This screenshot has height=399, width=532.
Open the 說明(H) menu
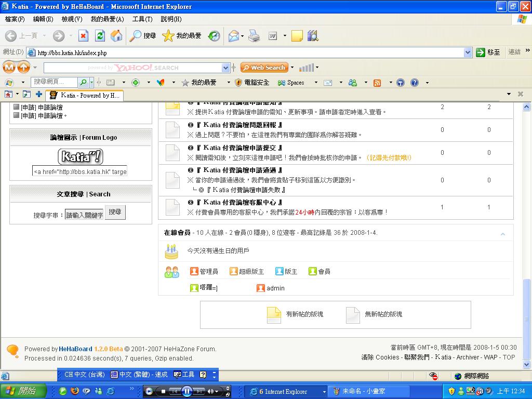pyautogui.click(x=171, y=19)
